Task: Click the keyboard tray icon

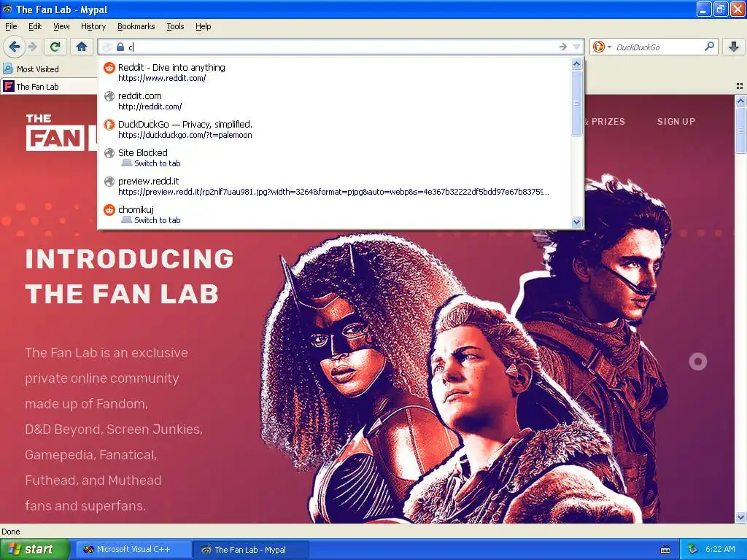Action: (665, 550)
